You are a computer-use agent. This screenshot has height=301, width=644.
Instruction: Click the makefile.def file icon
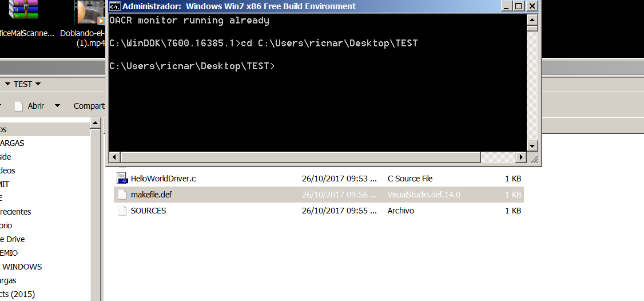(x=121, y=195)
